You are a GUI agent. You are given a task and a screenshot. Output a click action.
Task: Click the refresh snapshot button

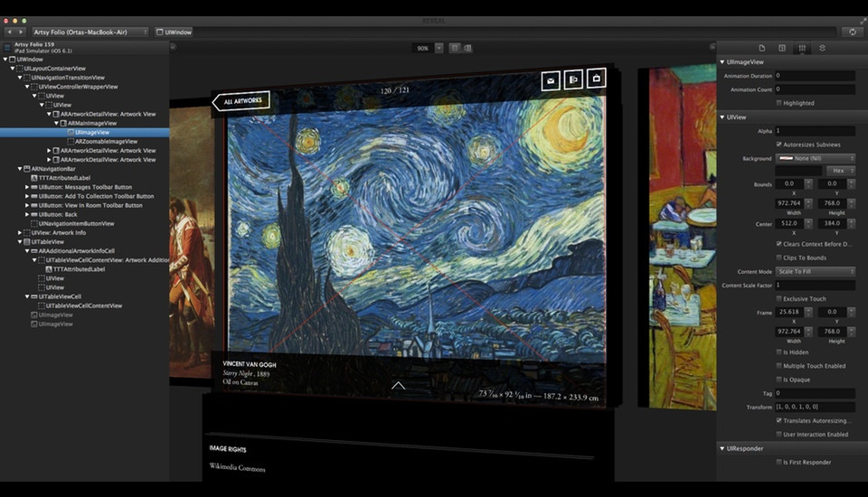(853, 33)
